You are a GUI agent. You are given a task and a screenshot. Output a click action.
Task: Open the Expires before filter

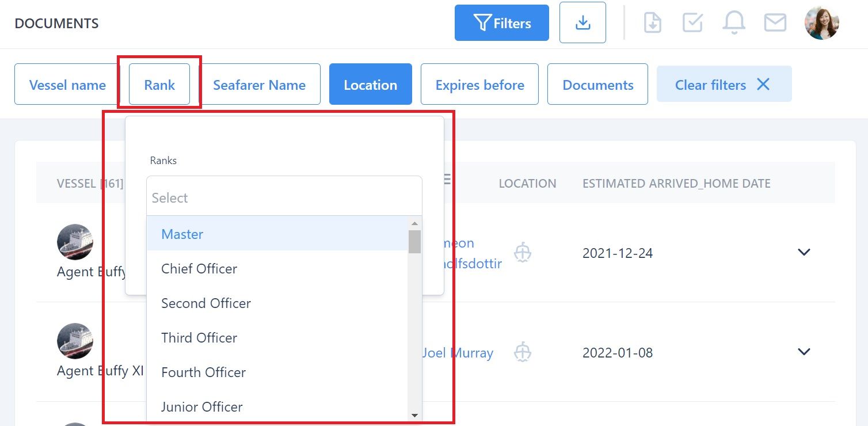click(479, 85)
